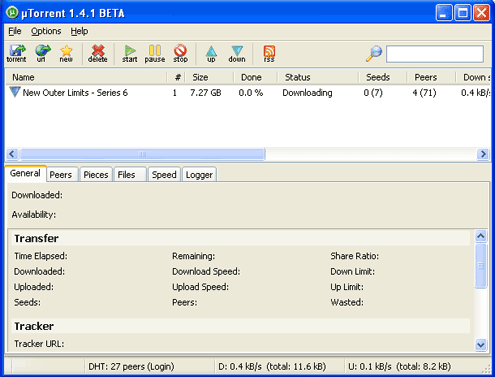The width and height of the screenshot is (495, 377).
Task: Click the add torrent toolbar icon
Action: [x=16, y=53]
